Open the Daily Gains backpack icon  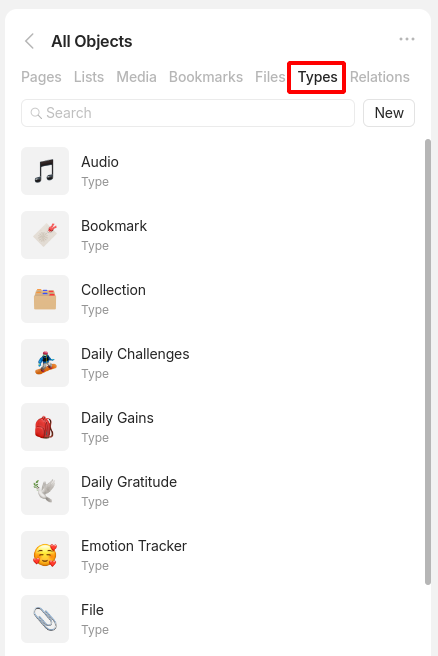point(45,427)
